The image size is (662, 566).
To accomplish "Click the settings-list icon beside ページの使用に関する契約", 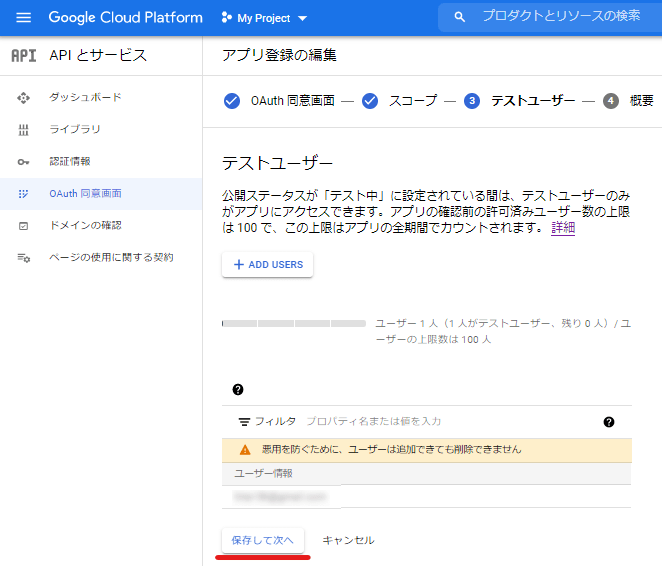I will (x=24, y=257).
